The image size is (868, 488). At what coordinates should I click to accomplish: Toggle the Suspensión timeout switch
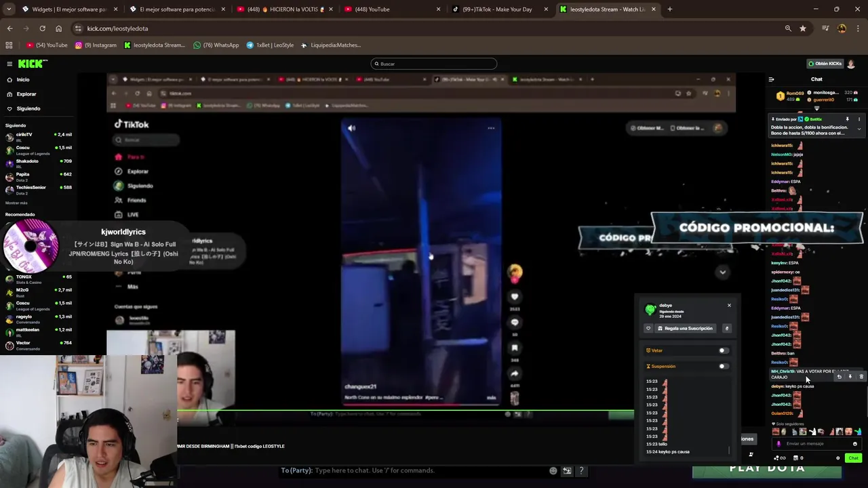pos(724,366)
